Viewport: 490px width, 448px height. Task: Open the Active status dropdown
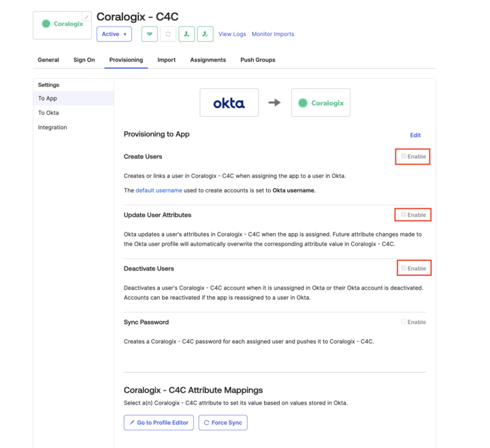[x=114, y=34]
